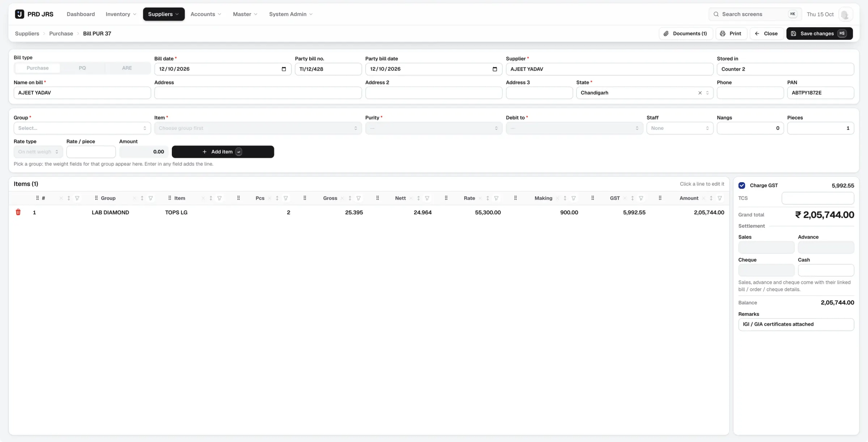Click the Close button
This screenshot has height=442, width=868.
[x=766, y=34]
